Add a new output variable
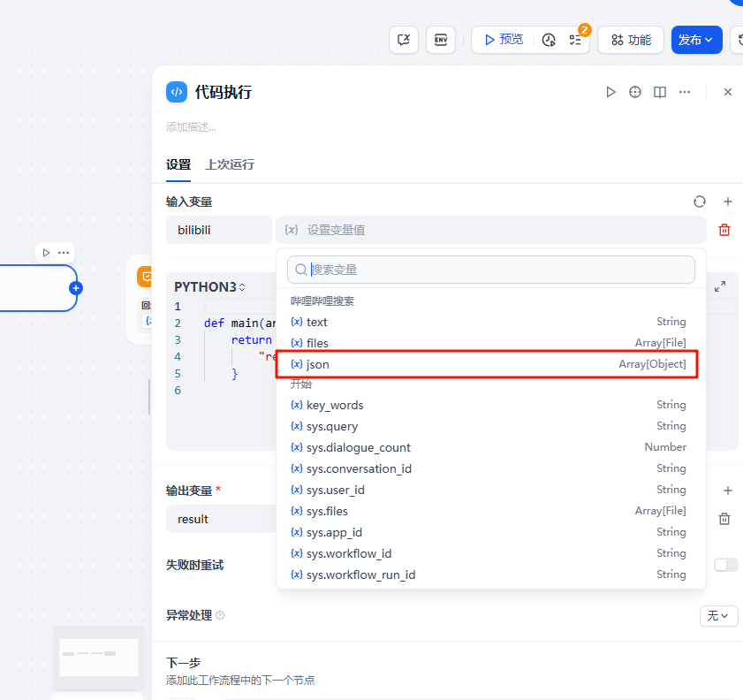This screenshot has width=743, height=700. click(728, 491)
